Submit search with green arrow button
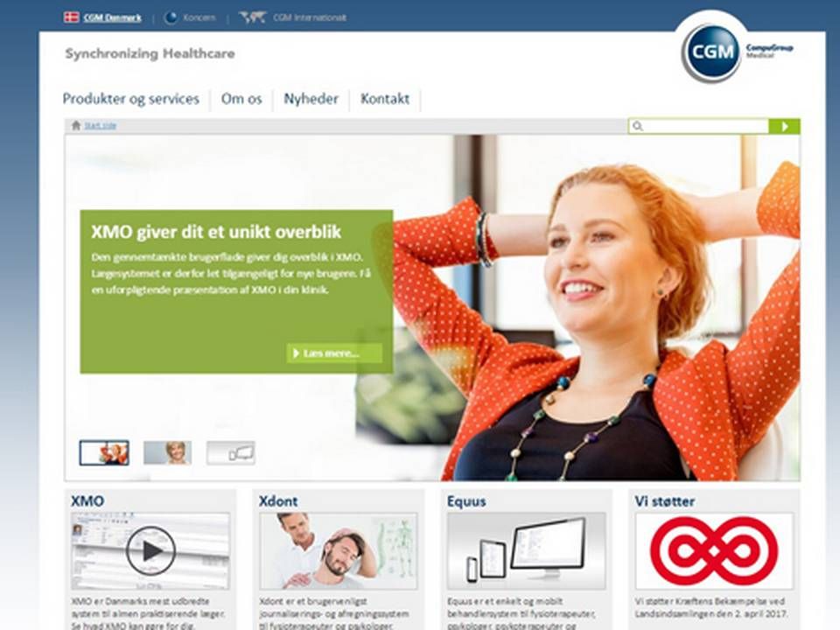Image resolution: width=840 pixels, height=630 pixels. (784, 126)
